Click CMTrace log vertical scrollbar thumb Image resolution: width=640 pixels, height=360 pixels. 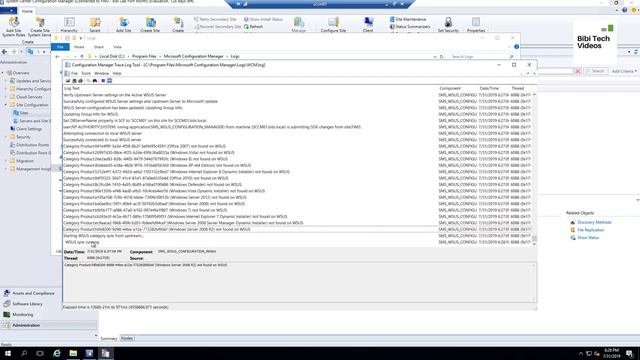click(534, 238)
